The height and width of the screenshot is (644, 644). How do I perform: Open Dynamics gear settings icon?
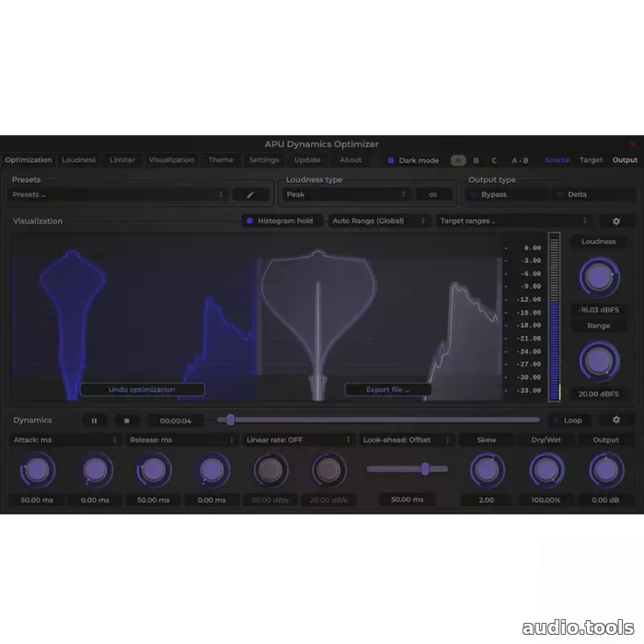pyautogui.click(x=616, y=420)
